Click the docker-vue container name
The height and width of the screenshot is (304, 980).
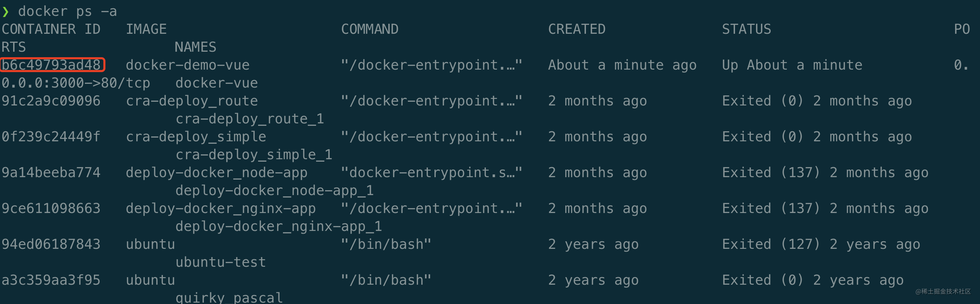coord(216,83)
